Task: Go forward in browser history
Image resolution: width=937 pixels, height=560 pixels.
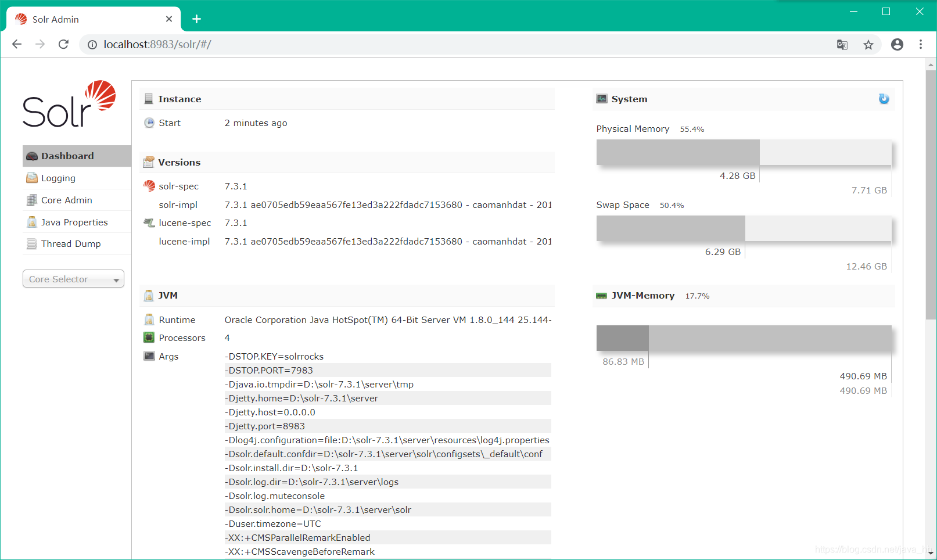Action: [40, 44]
